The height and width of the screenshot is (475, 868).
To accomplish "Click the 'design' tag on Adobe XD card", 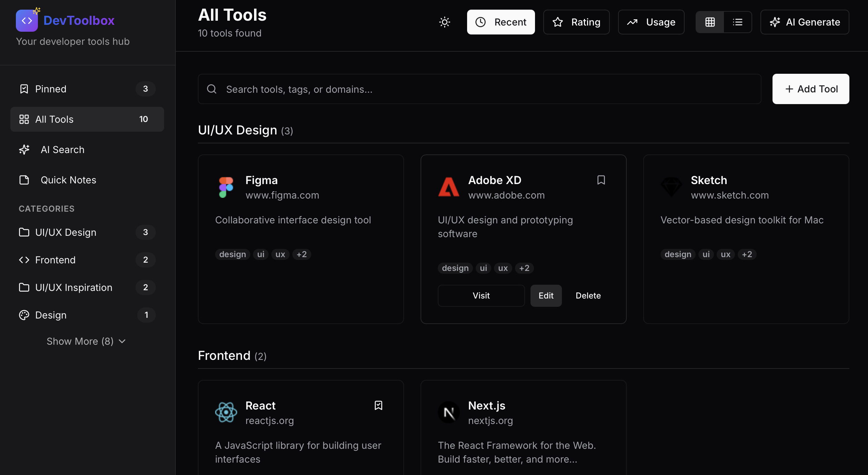I will [x=455, y=268].
